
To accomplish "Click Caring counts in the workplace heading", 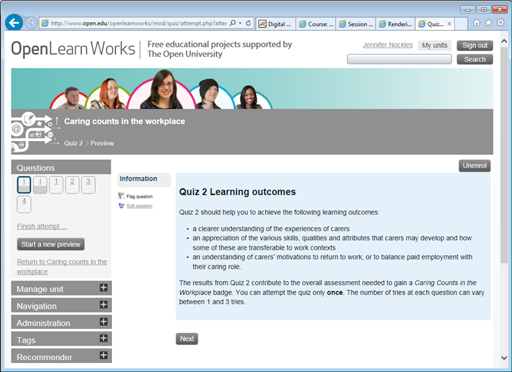I will pos(124,121).
